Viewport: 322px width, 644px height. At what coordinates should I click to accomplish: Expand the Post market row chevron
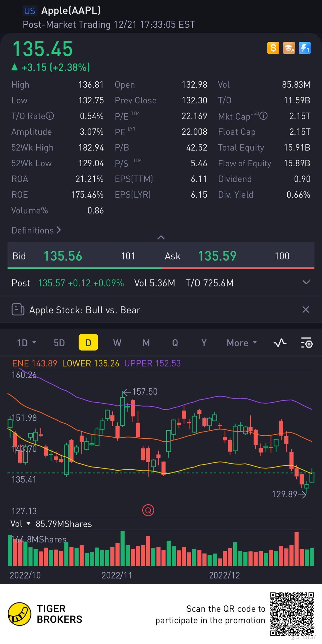(x=306, y=283)
